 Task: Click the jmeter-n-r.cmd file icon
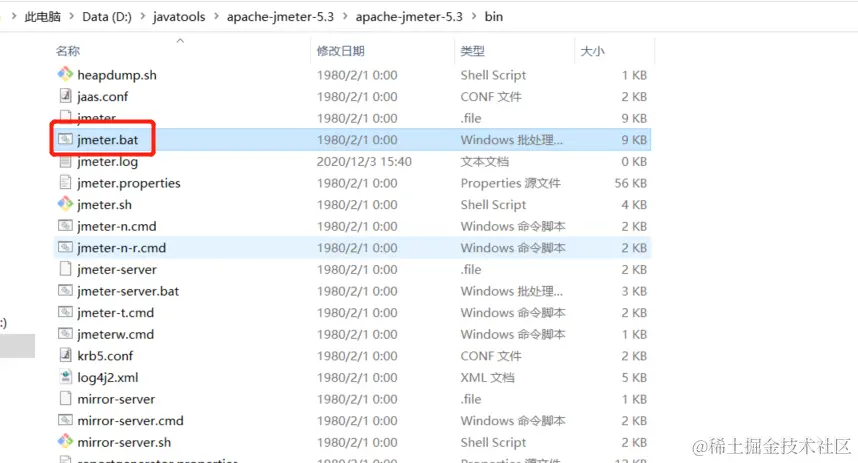tap(65, 247)
